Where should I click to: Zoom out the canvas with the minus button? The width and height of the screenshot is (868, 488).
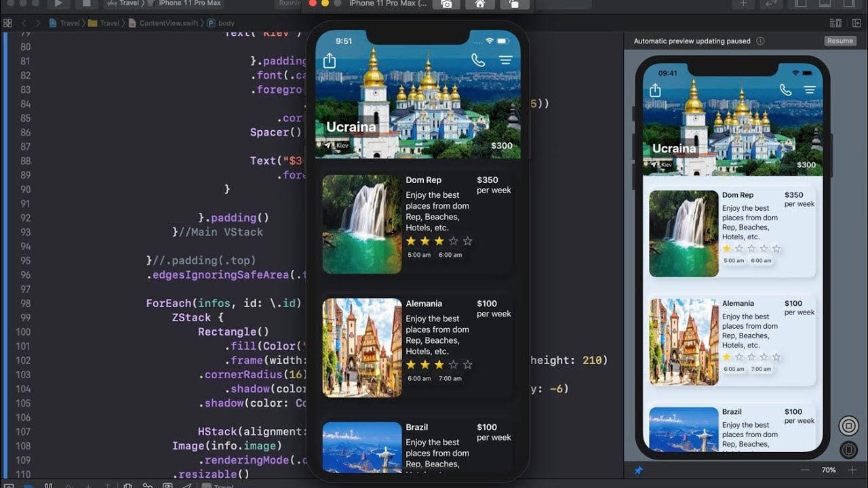(x=805, y=470)
